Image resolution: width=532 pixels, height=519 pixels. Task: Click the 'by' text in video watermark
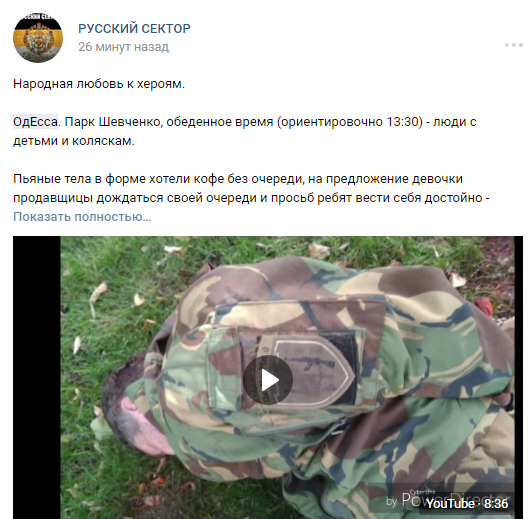[392, 501]
